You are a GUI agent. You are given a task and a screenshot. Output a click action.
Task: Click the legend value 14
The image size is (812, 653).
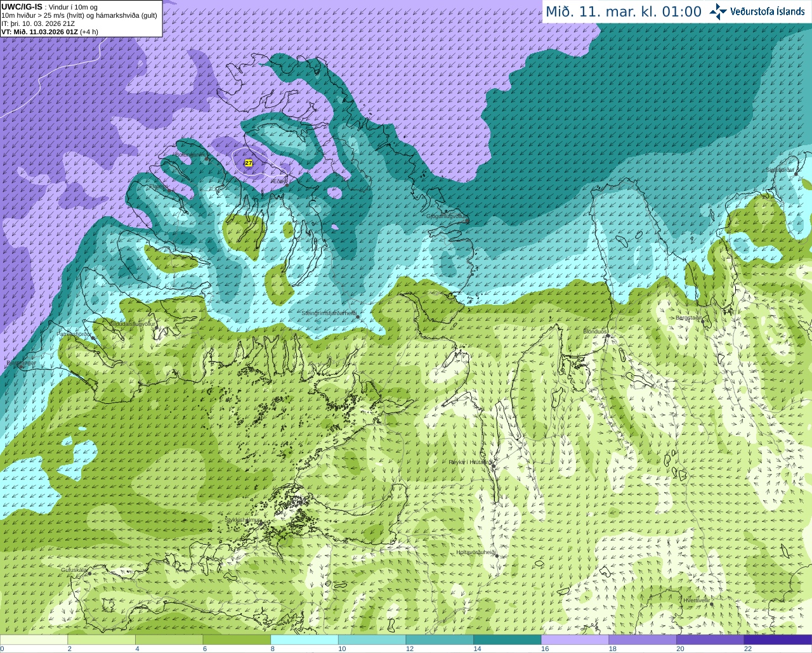pyautogui.click(x=477, y=649)
